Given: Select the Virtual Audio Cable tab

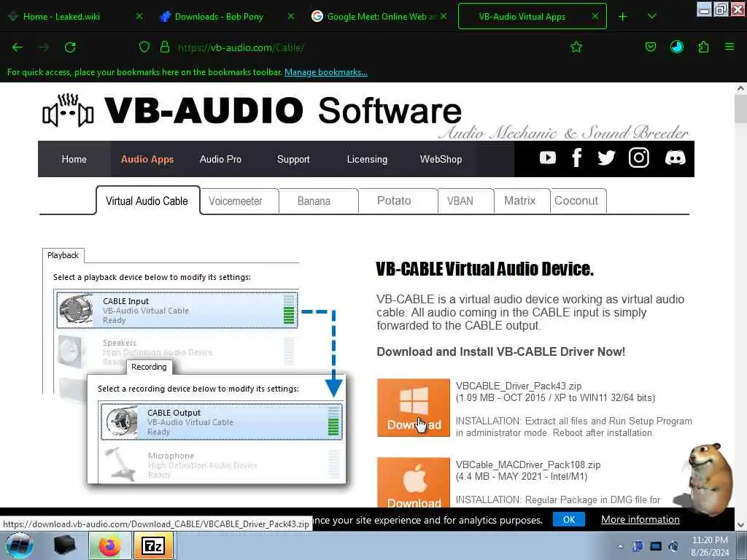Looking at the screenshot, I should coord(147,201).
